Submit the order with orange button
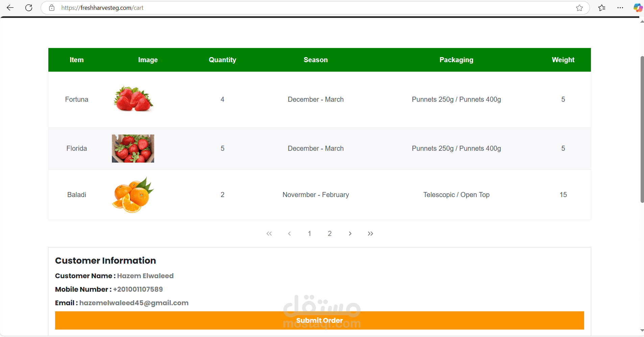644x337 pixels. (319, 320)
